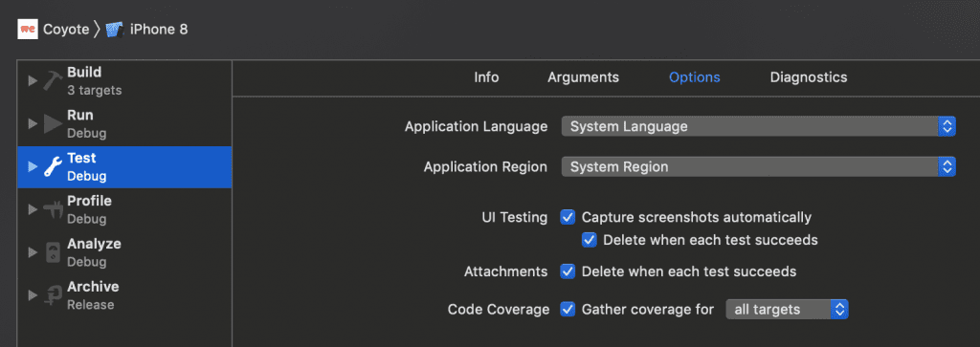
Task: Switch to the Arguments tab
Action: pyautogui.click(x=583, y=77)
